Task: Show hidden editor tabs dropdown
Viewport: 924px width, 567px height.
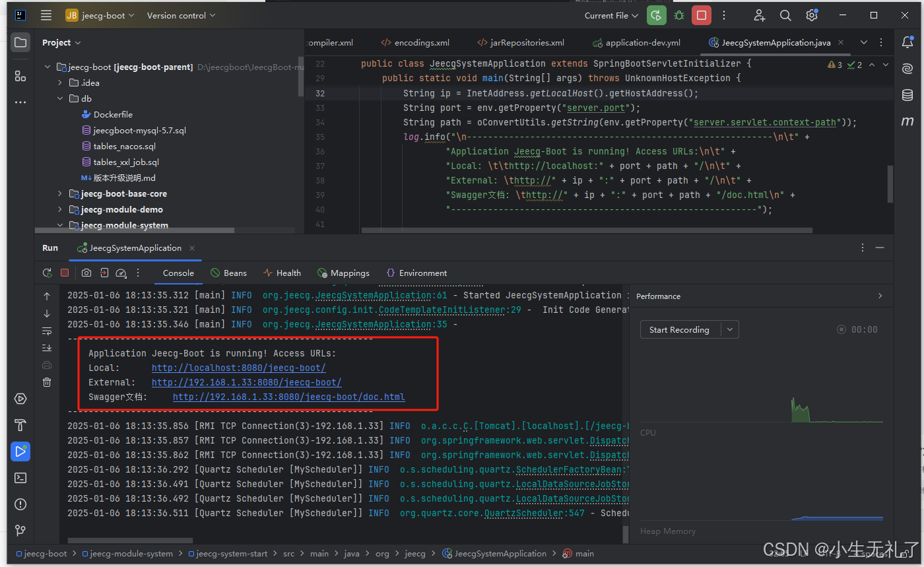Action: click(x=864, y=42)
